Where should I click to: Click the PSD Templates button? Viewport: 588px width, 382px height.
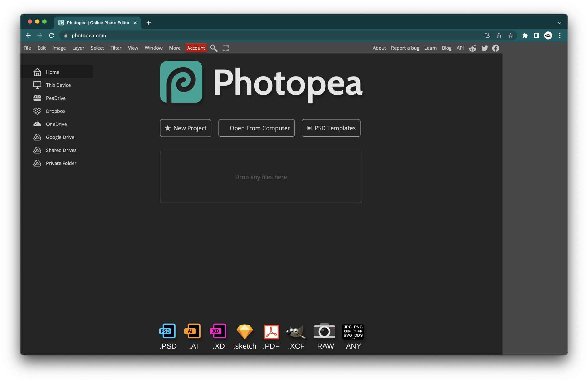coord(331,128)
